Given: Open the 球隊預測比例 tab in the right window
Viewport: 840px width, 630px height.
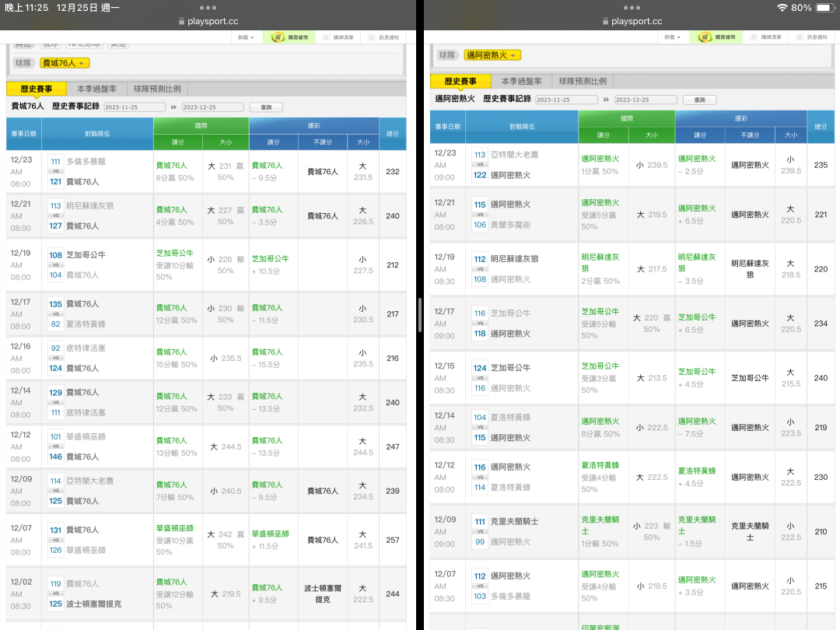Looking at the screenshot, I should [583, 82].
